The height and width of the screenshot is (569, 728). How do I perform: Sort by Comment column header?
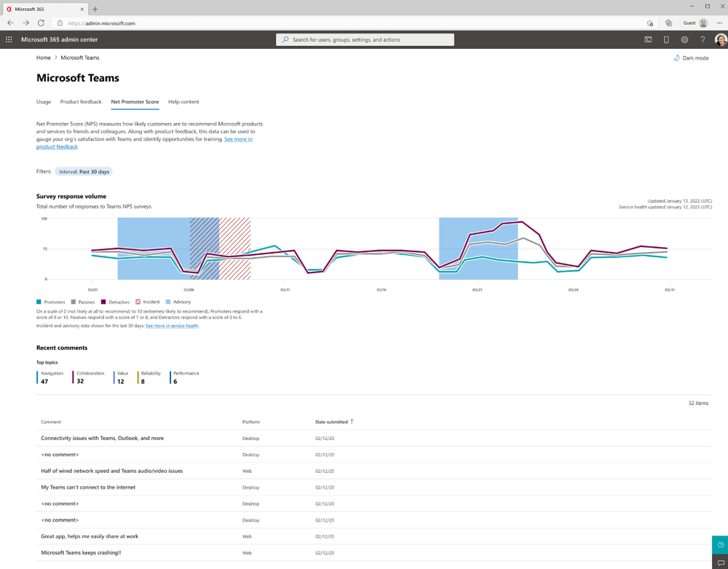coord(50,422)
